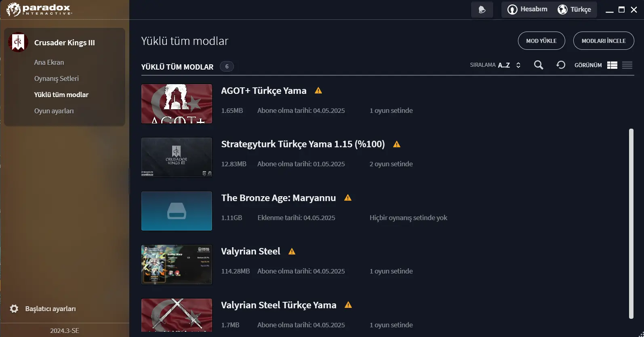Click the 2024.3-SE version label
The height and width of the screenshot is (337, 644).
coord(65,331)
